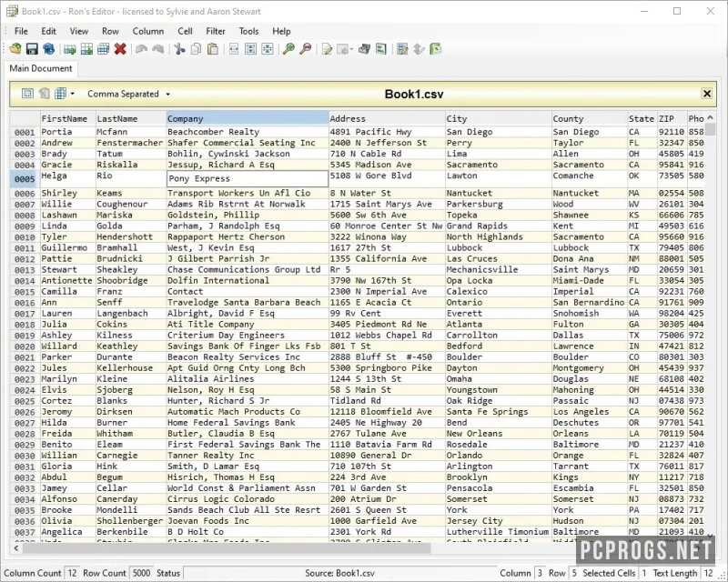Open a file with the folder icon
The width and height of the screenshot is (728, 582).
[x=15, y=49]
